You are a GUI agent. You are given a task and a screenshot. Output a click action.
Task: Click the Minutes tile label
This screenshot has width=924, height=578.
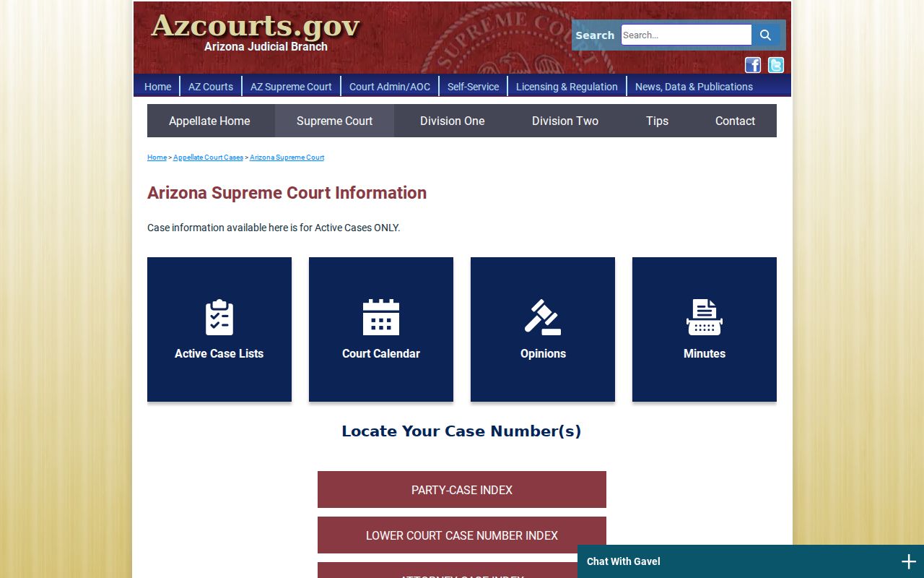pos(705,353)
